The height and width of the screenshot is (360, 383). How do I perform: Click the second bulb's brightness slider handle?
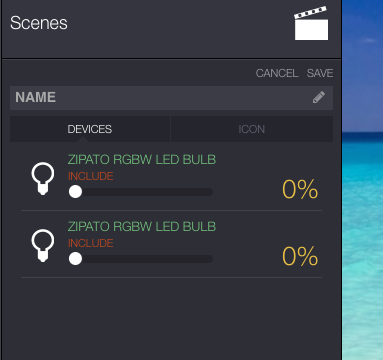[x=75, y=259]
